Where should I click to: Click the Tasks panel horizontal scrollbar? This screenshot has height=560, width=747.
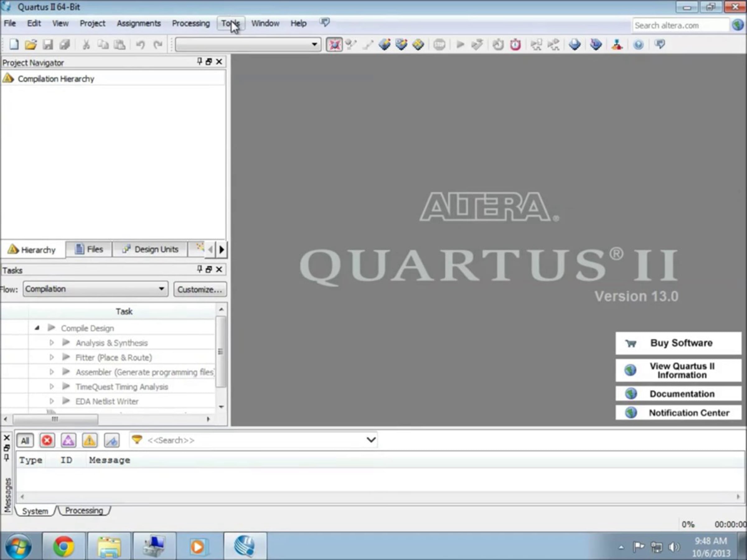(x=55, y=419)
